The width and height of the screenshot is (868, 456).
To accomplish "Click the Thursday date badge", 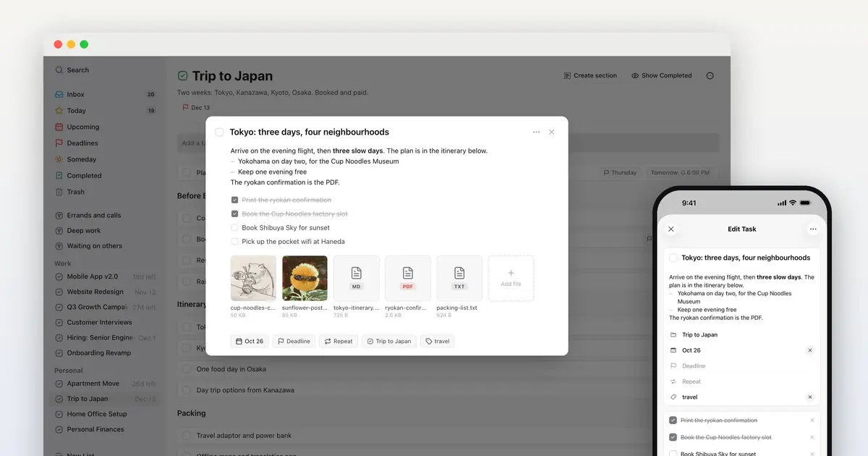I will pos(621,173).
